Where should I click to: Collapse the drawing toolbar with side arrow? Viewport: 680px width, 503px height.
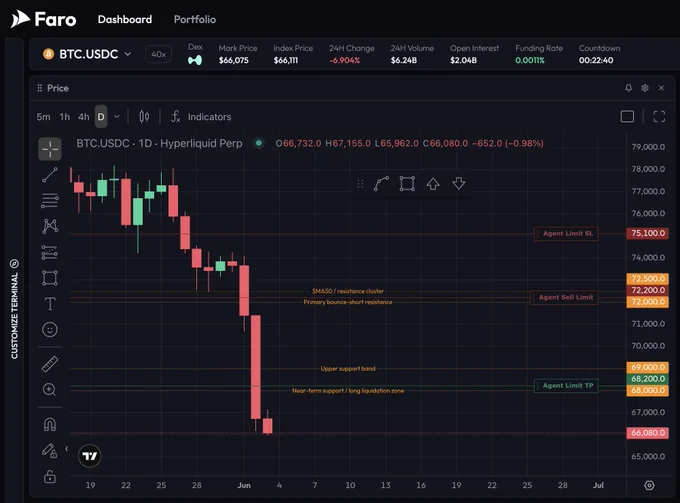tap(66, 448)
